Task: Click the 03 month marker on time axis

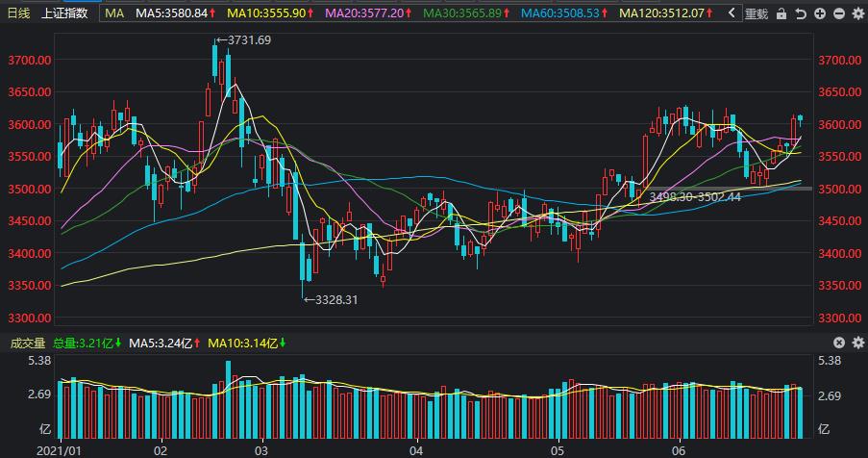Action: (x=261, y=449)
